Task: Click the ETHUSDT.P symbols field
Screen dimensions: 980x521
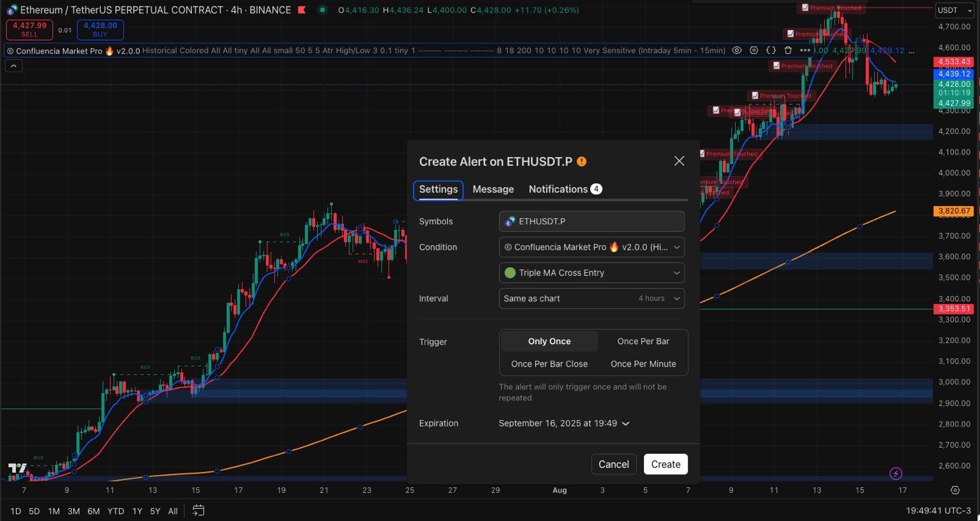Action: tap(591, 222)
